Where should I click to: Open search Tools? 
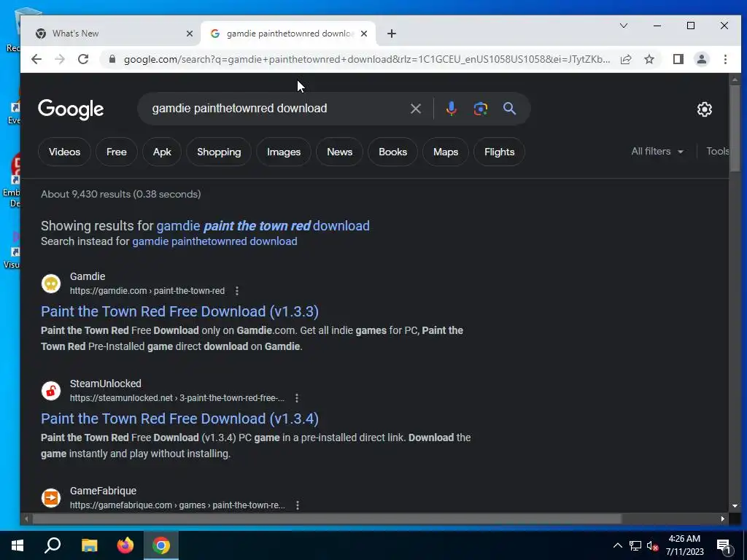coord(718,152)
